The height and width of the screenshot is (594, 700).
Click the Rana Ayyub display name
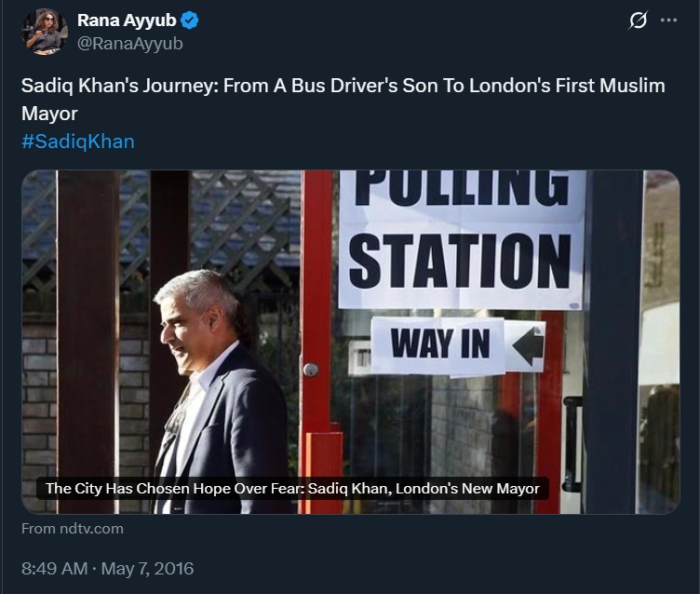click(x=127, y=21)
